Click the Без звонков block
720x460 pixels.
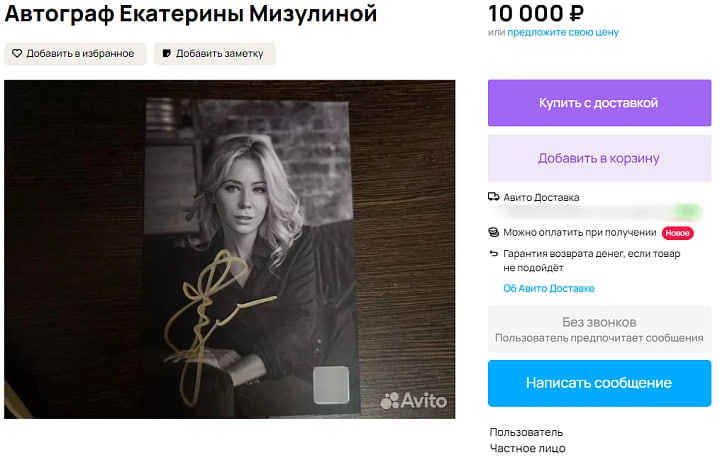pos(599,329)
